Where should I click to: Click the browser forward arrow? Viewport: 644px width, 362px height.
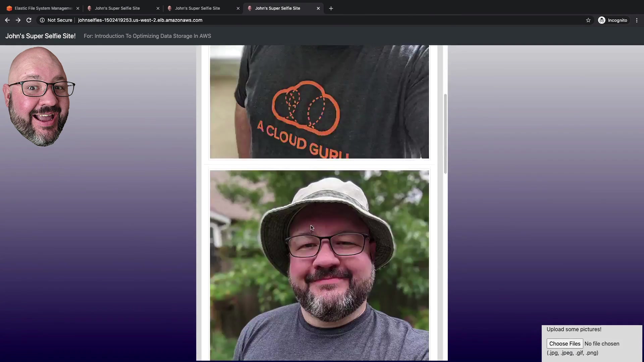[x=18, y=20]
